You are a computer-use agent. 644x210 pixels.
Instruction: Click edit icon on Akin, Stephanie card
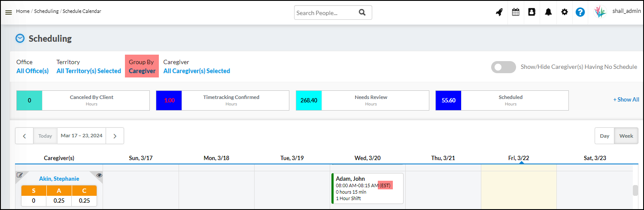pos(19,175)
